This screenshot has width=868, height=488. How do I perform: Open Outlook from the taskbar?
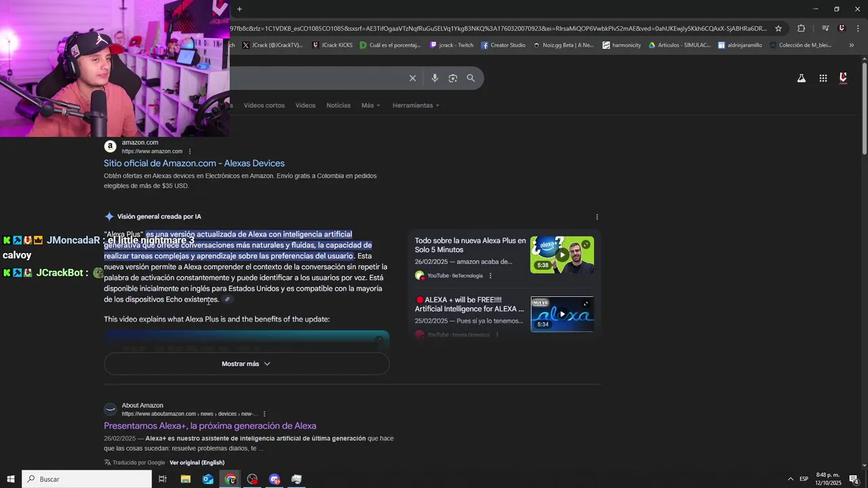point(208,479)
